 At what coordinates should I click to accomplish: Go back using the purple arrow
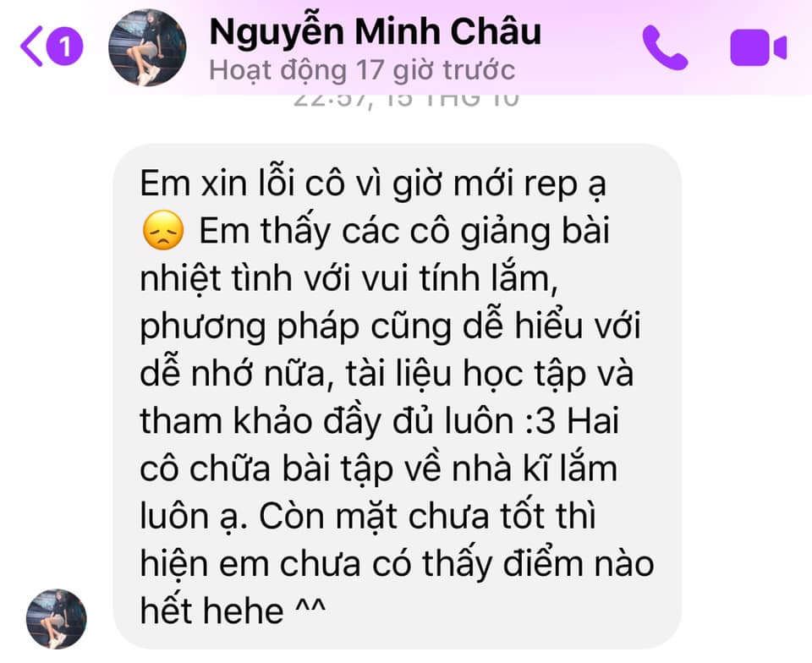click(x=31, y=46)
